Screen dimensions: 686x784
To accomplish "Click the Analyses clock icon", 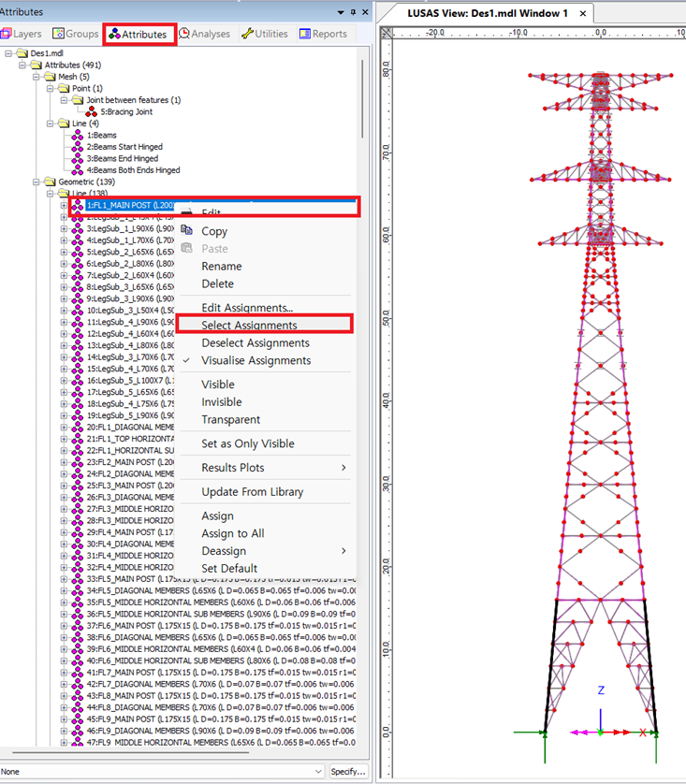I will (183, 35).
